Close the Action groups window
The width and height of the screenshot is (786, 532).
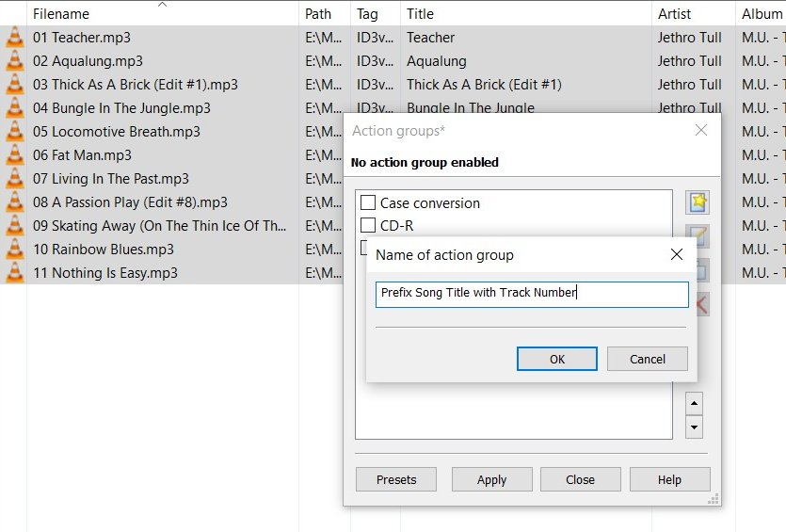pyautogui.click(x=700, y=130)
